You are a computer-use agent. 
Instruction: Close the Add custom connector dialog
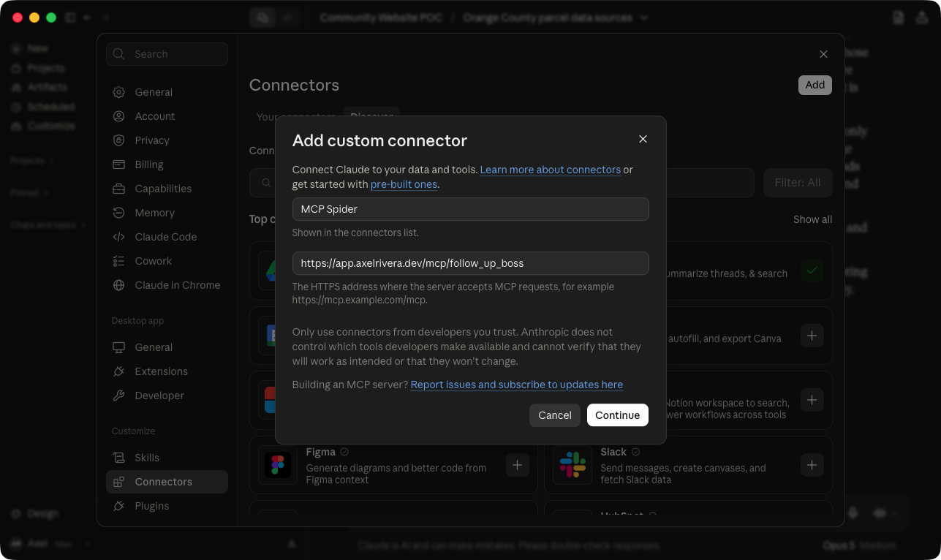pos(643,139)
